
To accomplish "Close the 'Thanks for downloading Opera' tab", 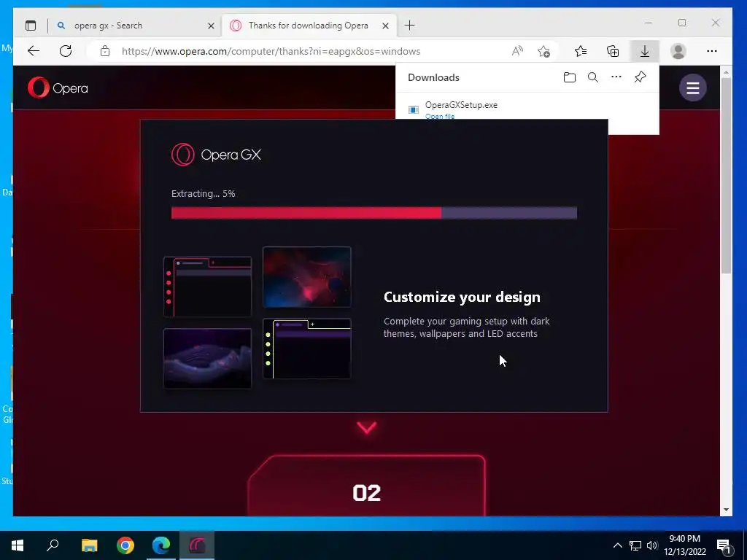I will 385,26.
